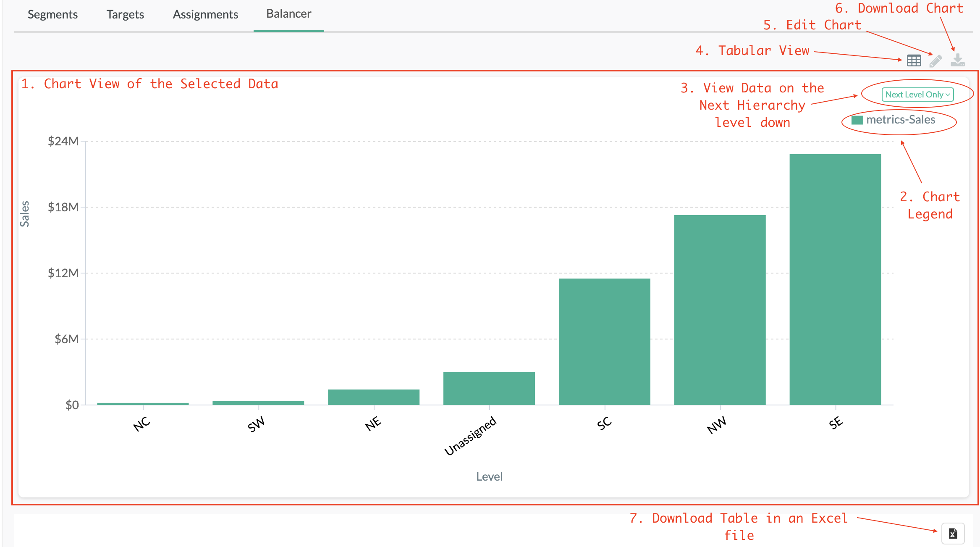980x547 pixels.
Task: Switch to tabular view via table icon
Action: click(914, 60)
